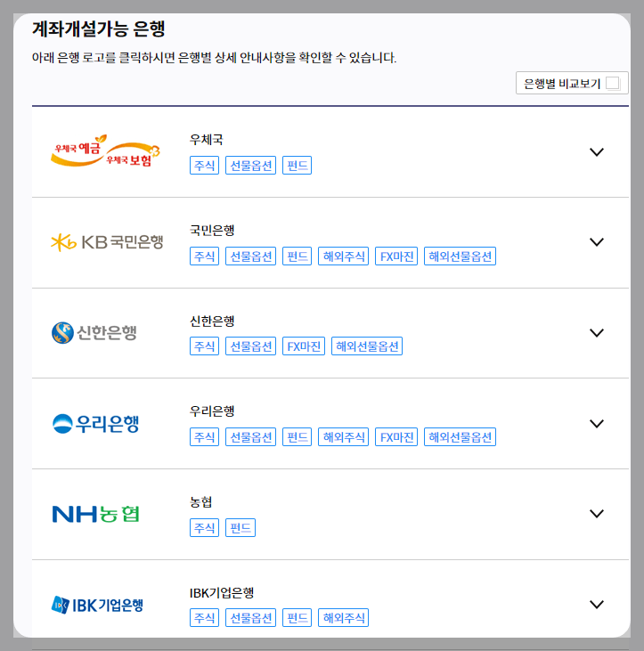Choose 주식 tag under 신한은행
Screen dimensions: 644x651
(x=204, y=346)
